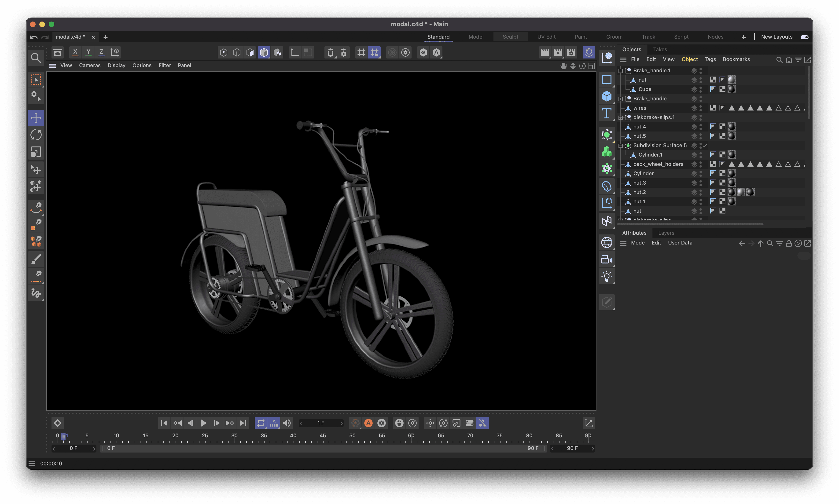Collapse the Brake_handle.1 hierarchy
Viewport: 839px width, 504px height.
pyautogui.click(x=621, y=71)
